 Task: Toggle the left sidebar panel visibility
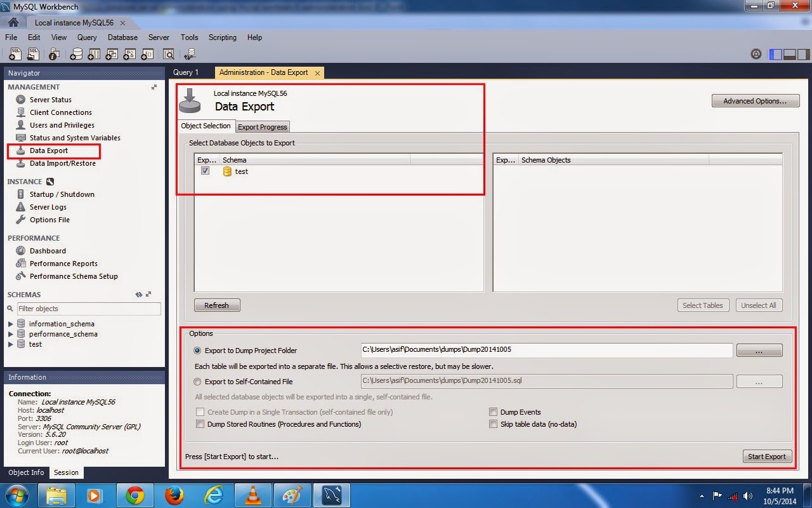(x=775, y=55)
